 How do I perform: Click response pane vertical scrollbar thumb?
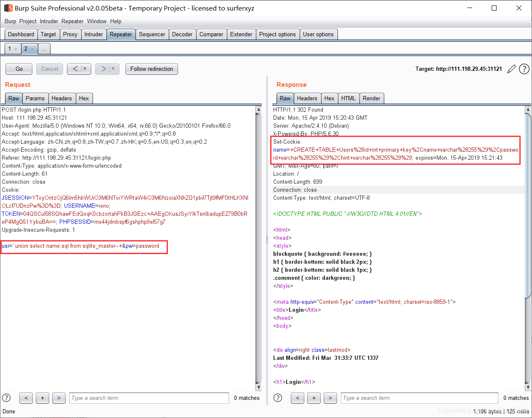pos(528,205)
